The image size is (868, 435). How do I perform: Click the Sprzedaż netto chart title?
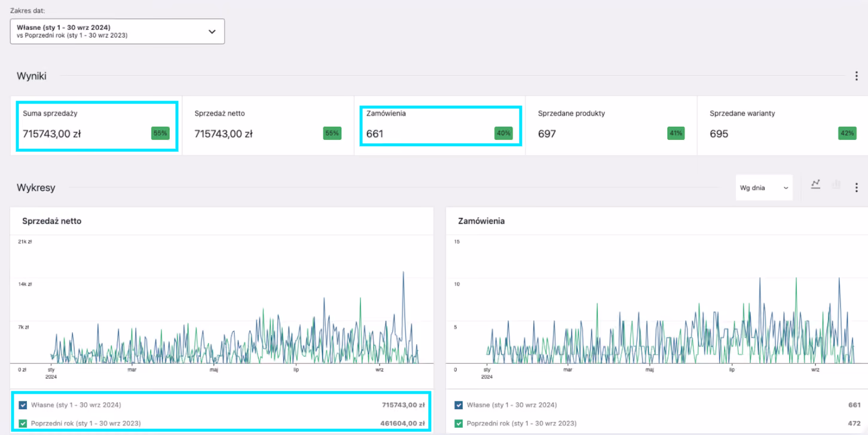[52, 221]
